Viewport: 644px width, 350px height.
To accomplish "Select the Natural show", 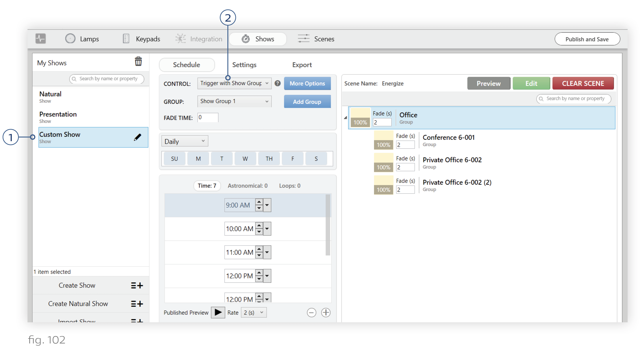I will point(93,97).
